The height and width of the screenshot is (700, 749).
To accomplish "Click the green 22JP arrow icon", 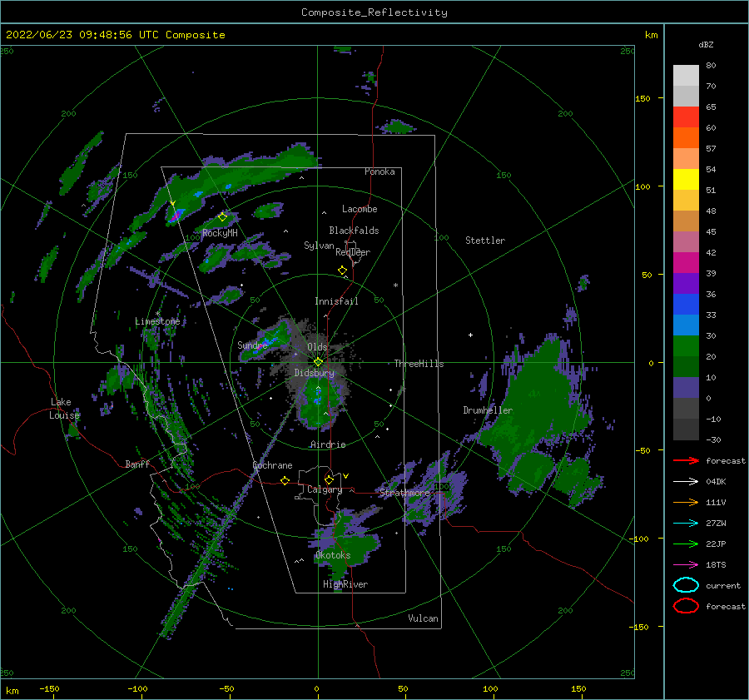I will [686, 544].
